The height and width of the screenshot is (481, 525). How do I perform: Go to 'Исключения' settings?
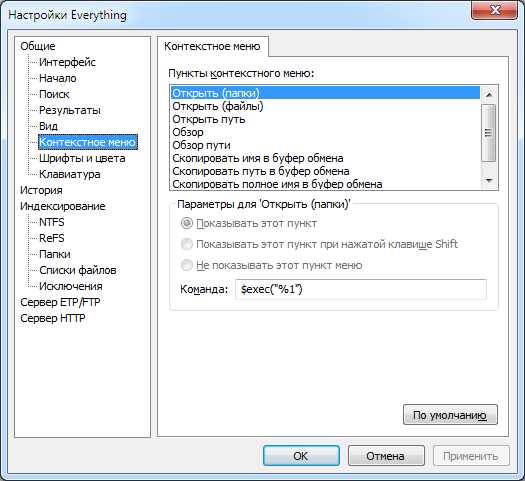pos(71,287)
